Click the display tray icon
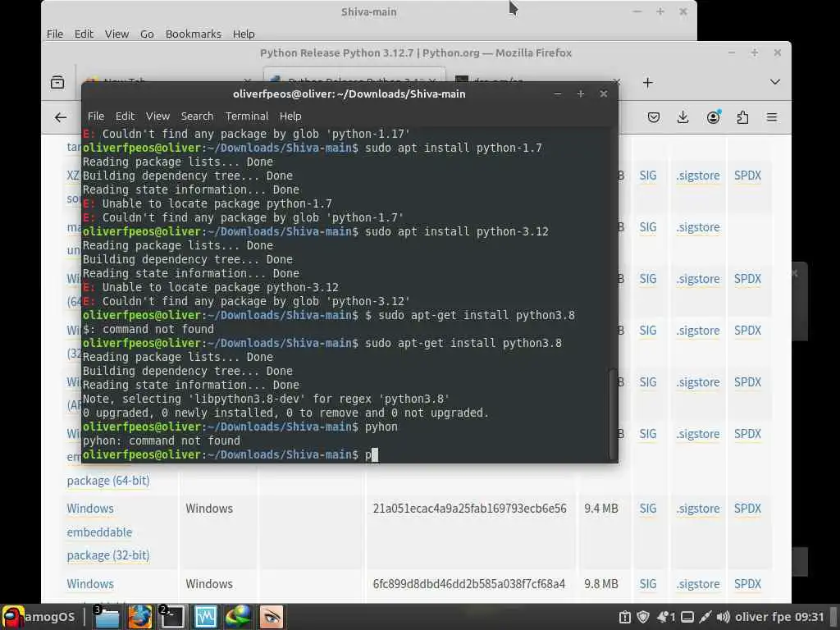 pos(687,617)
